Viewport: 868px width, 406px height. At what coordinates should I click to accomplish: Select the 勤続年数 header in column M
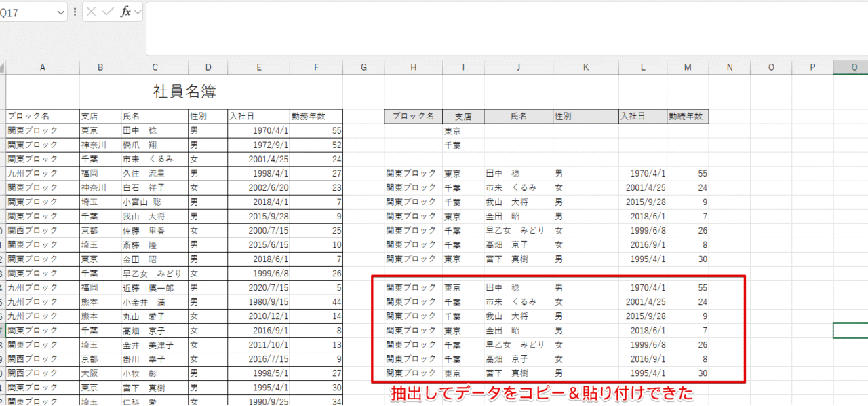(x=687, y=117)
